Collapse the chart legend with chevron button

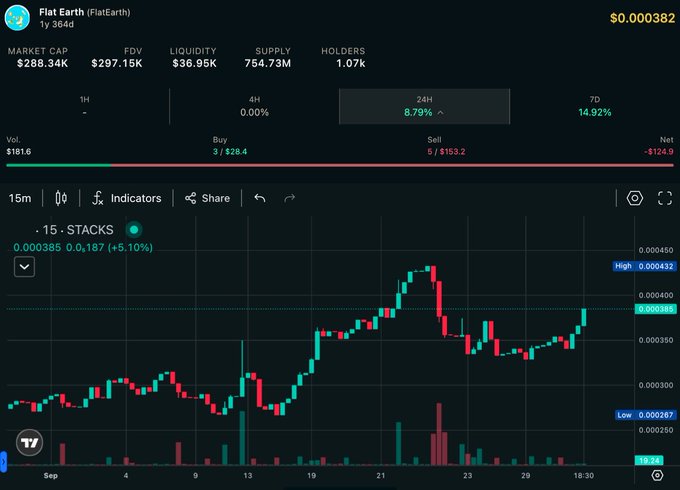(24, 267)
